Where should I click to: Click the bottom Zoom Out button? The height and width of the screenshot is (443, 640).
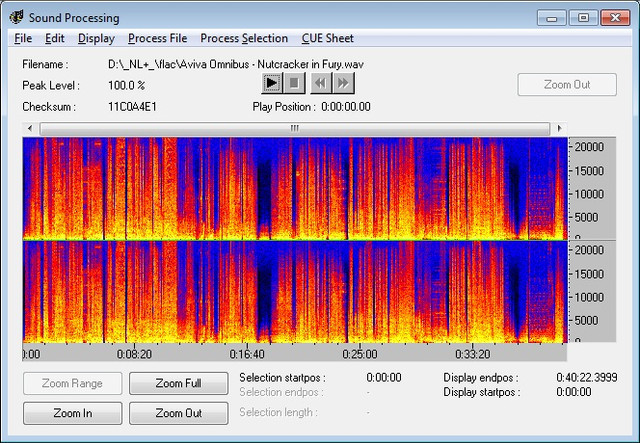click(178, 413)
